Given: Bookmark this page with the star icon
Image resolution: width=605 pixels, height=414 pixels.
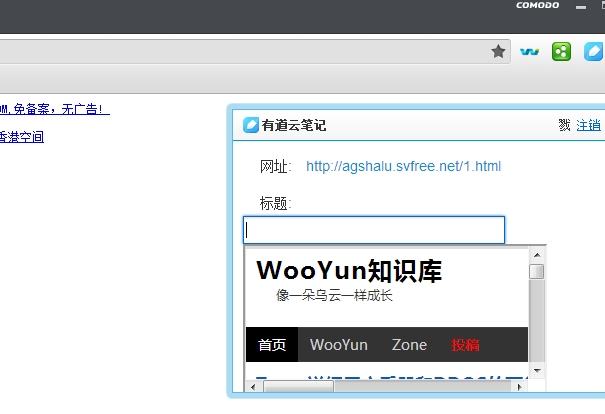Looking at the screenshot, I should click(498, 51).
